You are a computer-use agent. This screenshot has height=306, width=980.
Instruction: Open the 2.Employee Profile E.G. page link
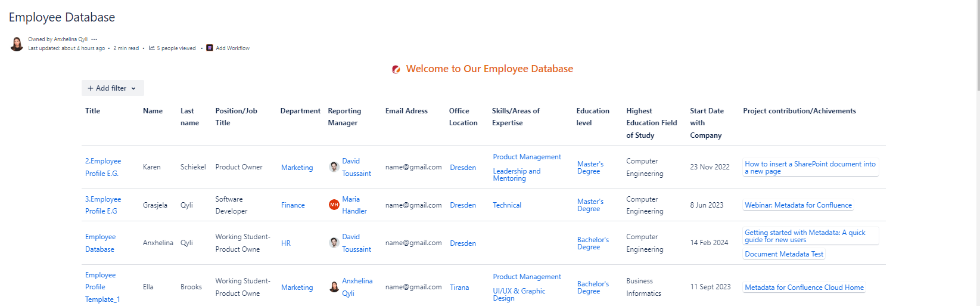tap(102, 167)
